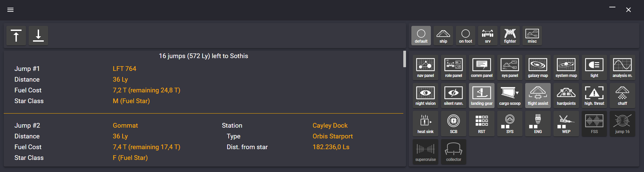644x172 pixels.
Task: Switch to the ship controls tab
Action: [443, 36]
